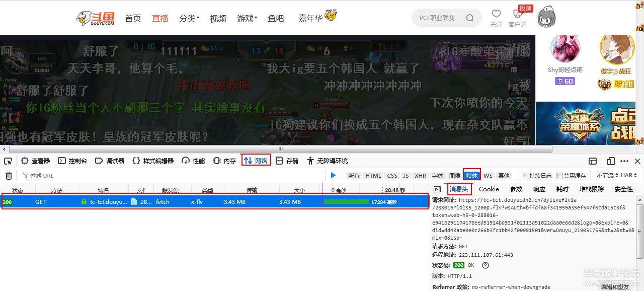Click the 关注 heart icon
Viewport: 644px width, 291px height.
click(496, 14)
